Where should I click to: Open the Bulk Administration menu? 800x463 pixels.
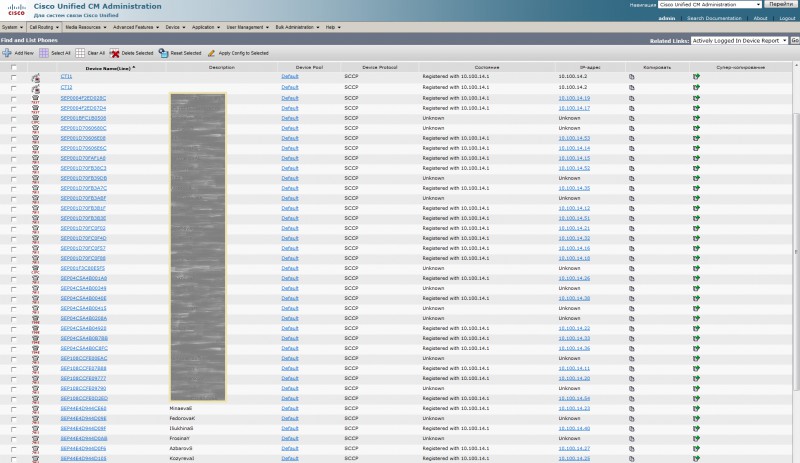297,27
